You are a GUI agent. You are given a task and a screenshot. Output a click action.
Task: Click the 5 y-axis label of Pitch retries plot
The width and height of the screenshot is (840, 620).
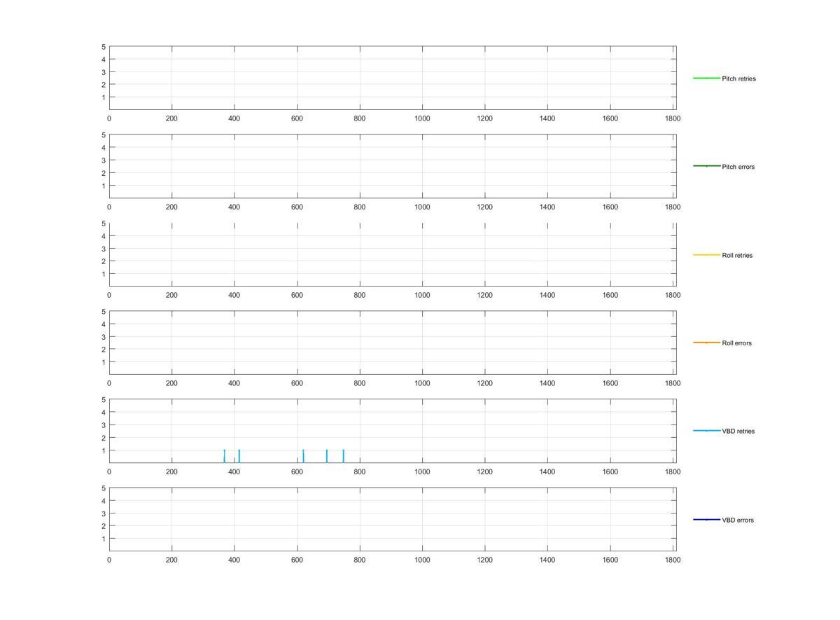pyautogui.click(x=104, y=47)
